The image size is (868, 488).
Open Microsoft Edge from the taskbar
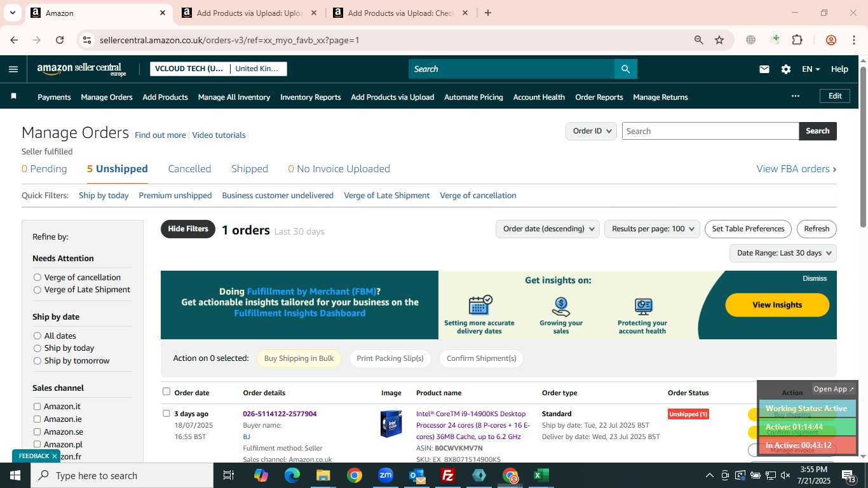point(292,475)
